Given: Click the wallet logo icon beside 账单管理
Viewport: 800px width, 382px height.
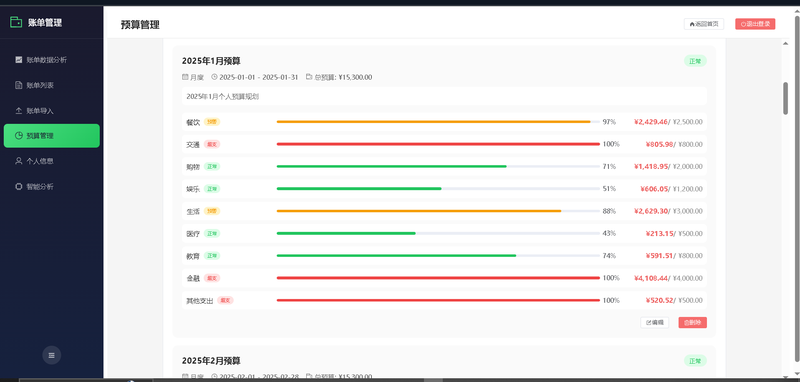Looking at the screenshot, I should (x=16, y=22).
